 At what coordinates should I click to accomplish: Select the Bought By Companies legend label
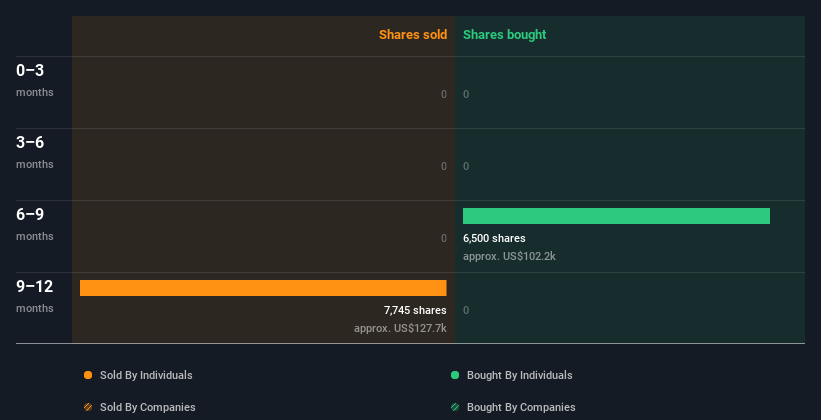coord(521,407)
